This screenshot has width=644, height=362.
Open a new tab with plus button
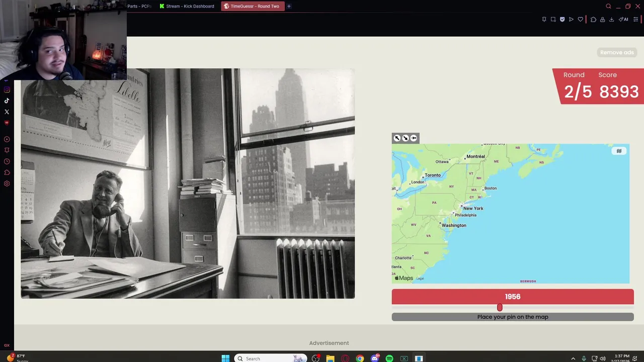pos(289,6)
